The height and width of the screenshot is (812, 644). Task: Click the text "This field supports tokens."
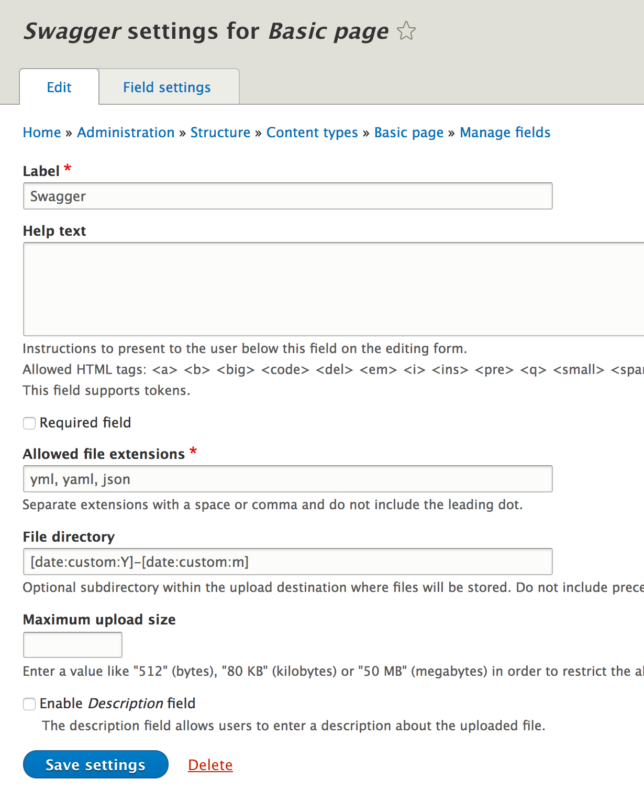pos(106,390)
